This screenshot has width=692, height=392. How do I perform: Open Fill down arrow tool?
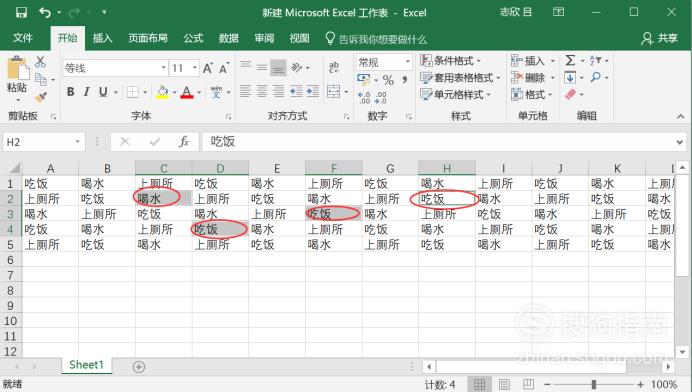pyautogui.click(x=570, y=78)
